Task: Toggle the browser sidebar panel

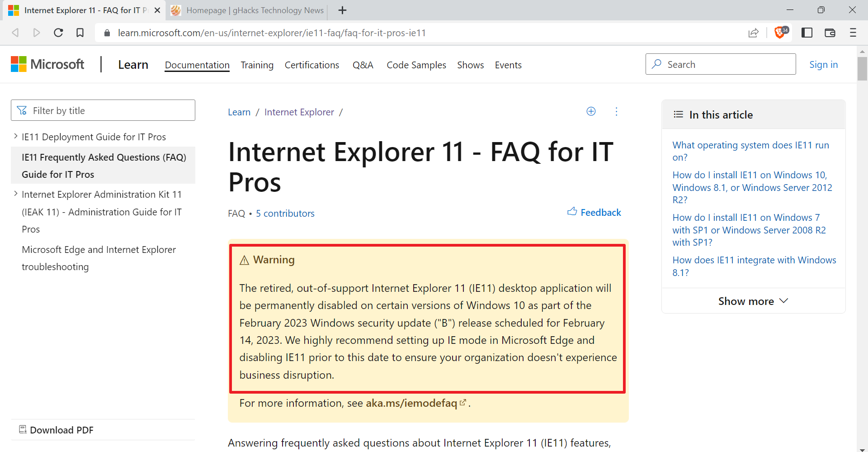Action: coord(807,33)
